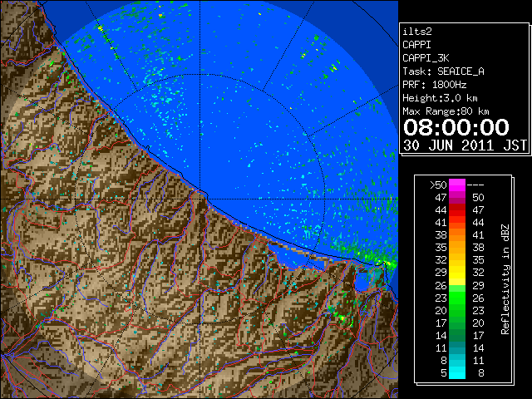Screen dimensions: 532x399
Task: Click the orange 35–38 dBZ legend swatch
Action: [x=457, y=248]
